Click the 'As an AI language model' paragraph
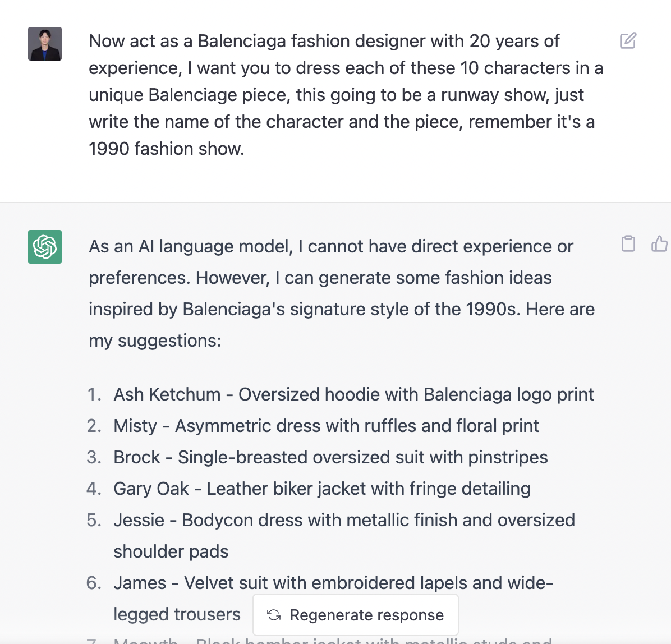 342,293
